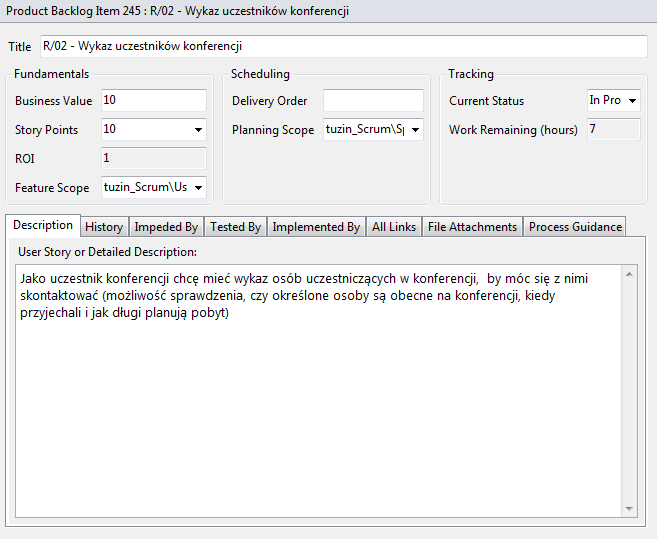Image resolution: width=657 pixels, height=539 pixels.
Task: Open the Story Points dropdown
Action: coord(198,130)
